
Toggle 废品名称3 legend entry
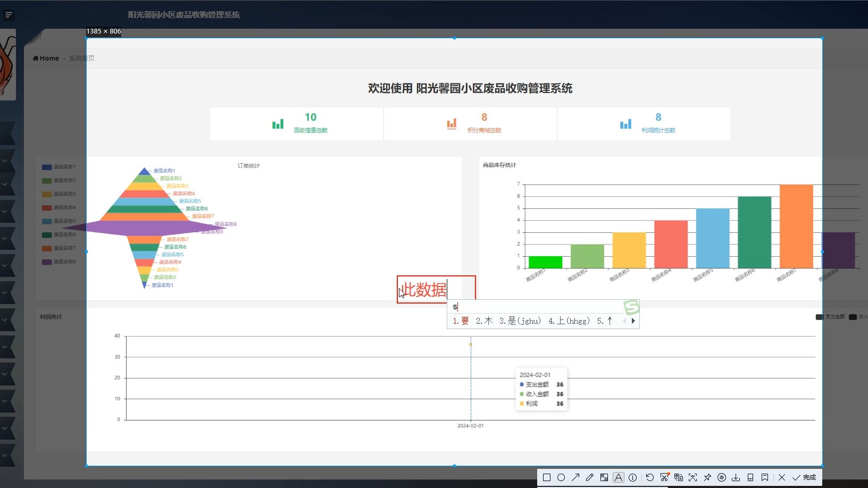59,194
